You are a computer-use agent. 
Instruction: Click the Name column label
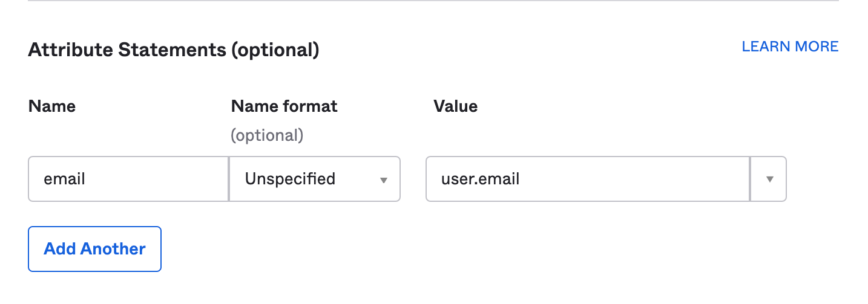(x=52, y=106)
